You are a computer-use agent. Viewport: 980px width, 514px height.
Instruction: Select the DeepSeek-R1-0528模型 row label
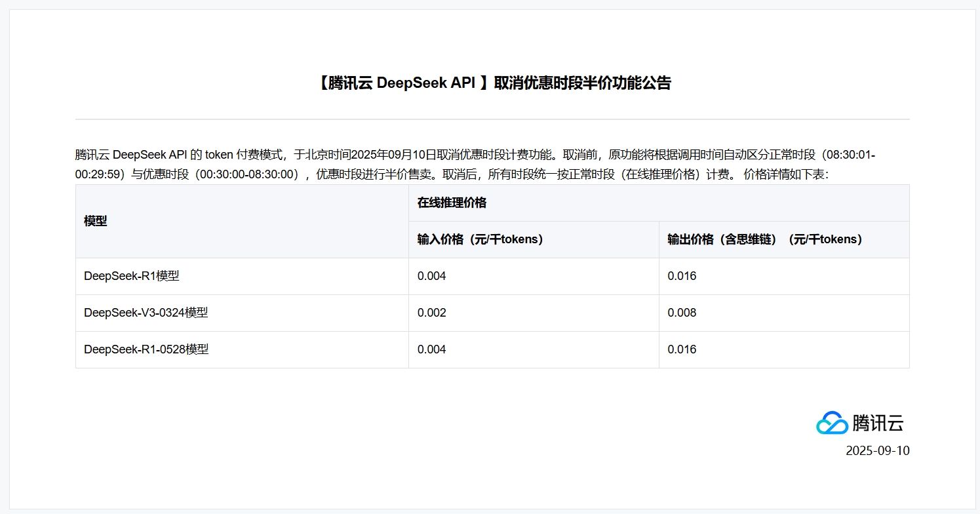(x=146, y=350)
